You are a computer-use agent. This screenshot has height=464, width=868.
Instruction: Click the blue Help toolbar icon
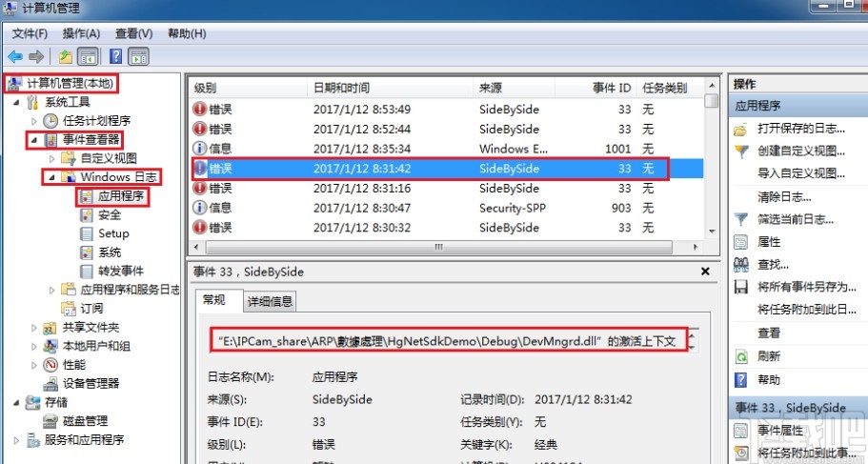(x=115, y=56)
